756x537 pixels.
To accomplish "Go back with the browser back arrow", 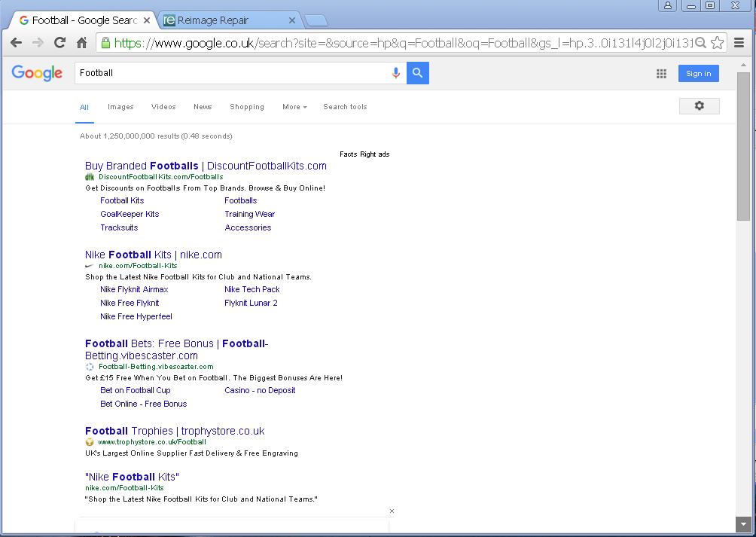I will [x=16, y=43].
